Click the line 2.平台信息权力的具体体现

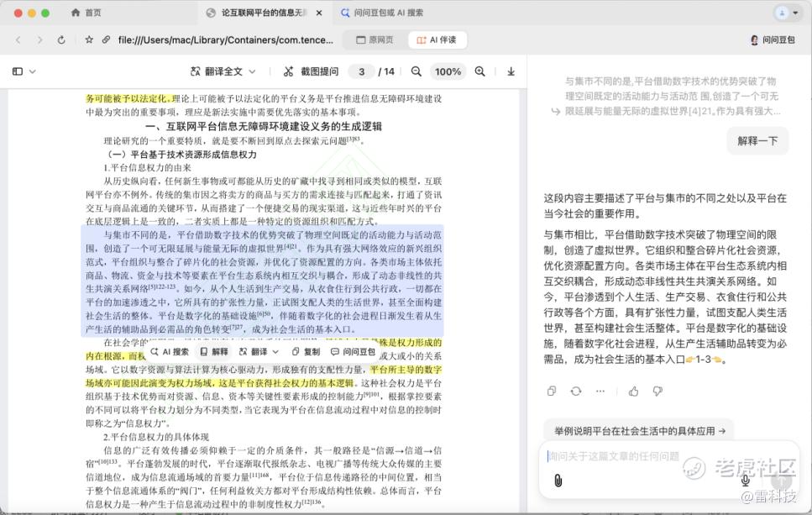click(156, 437)
